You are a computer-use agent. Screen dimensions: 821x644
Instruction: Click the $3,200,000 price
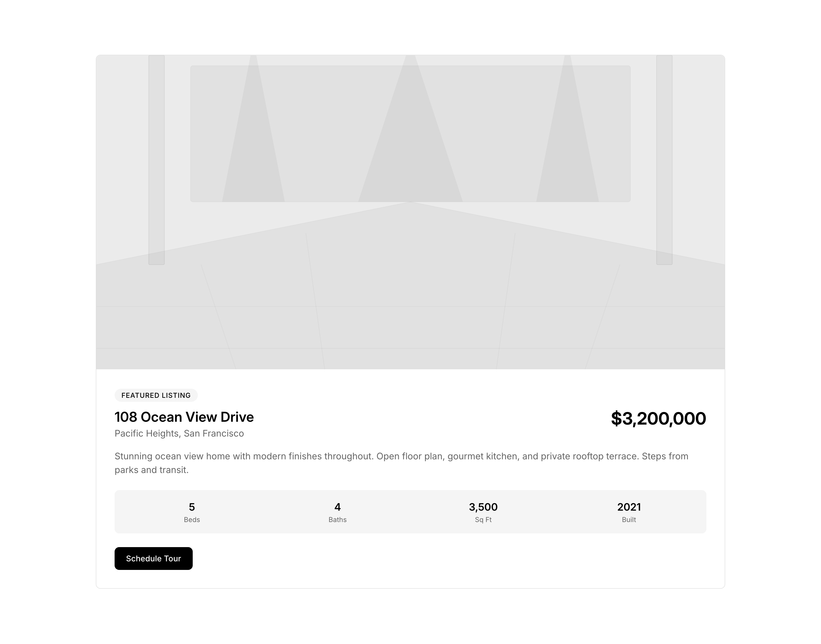pos(658,419)
